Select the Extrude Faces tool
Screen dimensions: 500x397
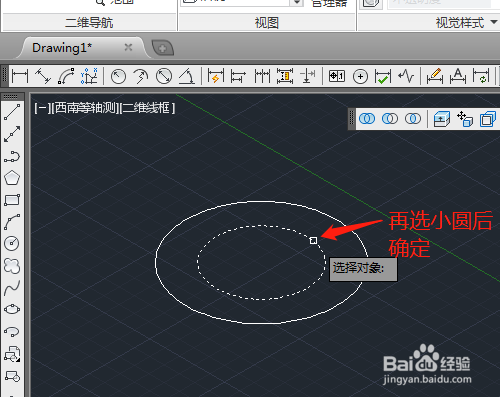(442, 119)
